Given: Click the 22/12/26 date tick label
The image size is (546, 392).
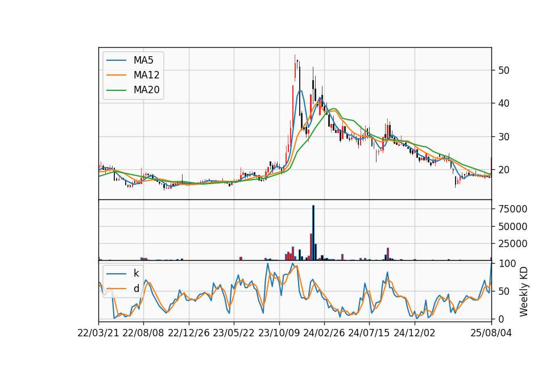Looking at the screenshot, I should pos(189,333).
